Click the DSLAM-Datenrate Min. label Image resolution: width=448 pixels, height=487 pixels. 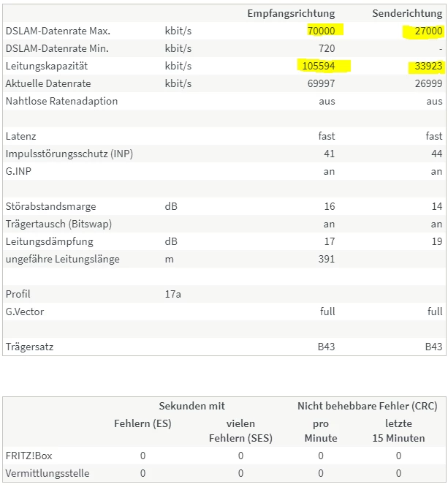[x=57, y=48]
